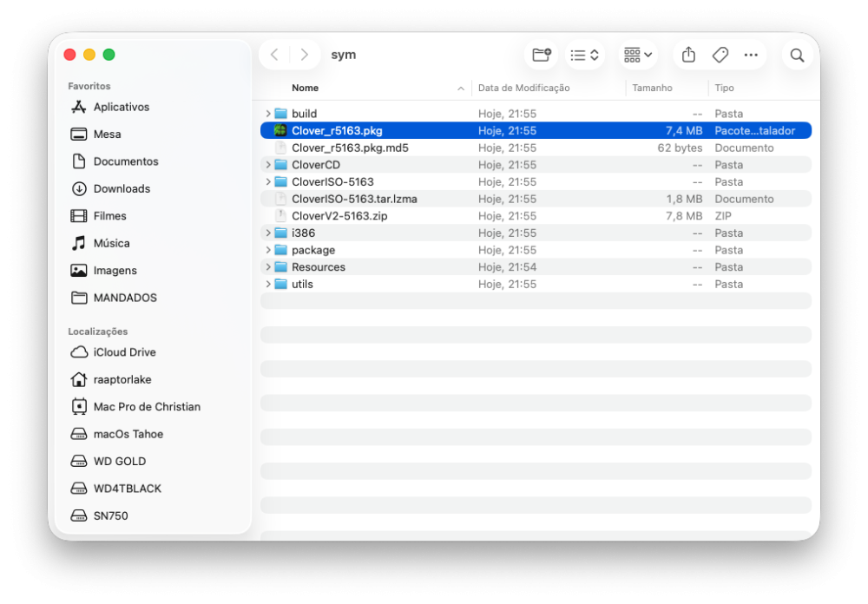
Task: Open the MANDADOS folder in sidebar
Action: [125, 298]
